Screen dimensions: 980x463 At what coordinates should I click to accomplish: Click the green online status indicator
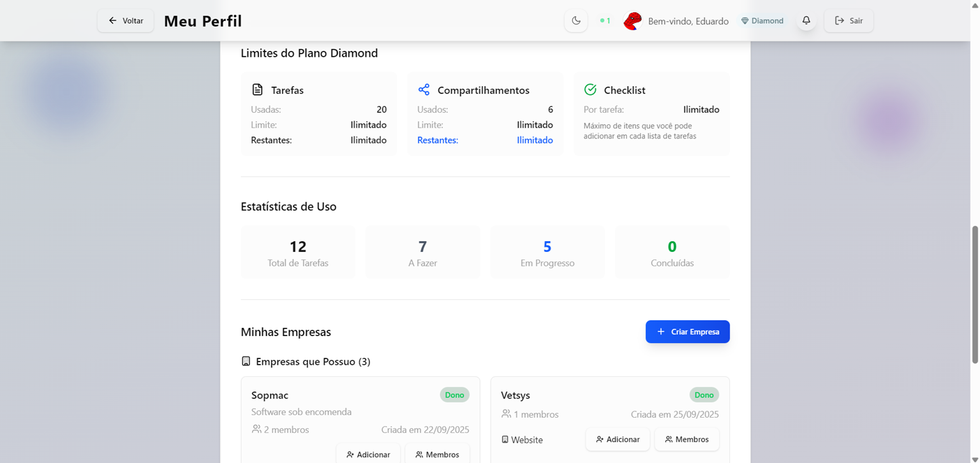605,21
